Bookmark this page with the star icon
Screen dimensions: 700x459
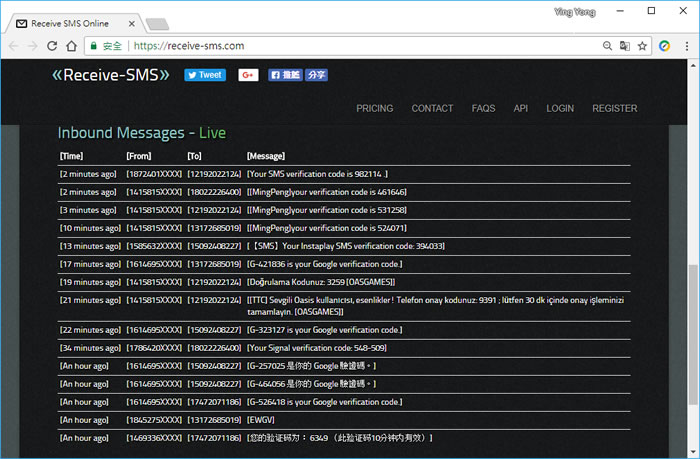(642, 46)
